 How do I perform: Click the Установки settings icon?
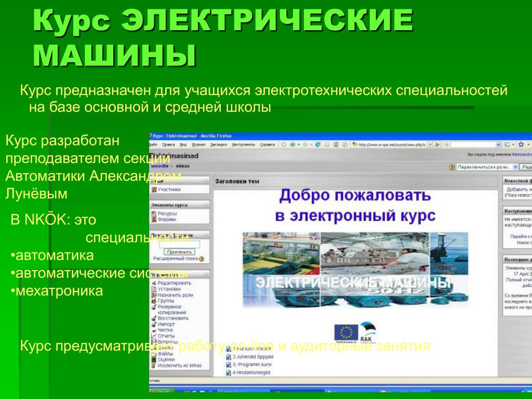[x=154, y=289]
